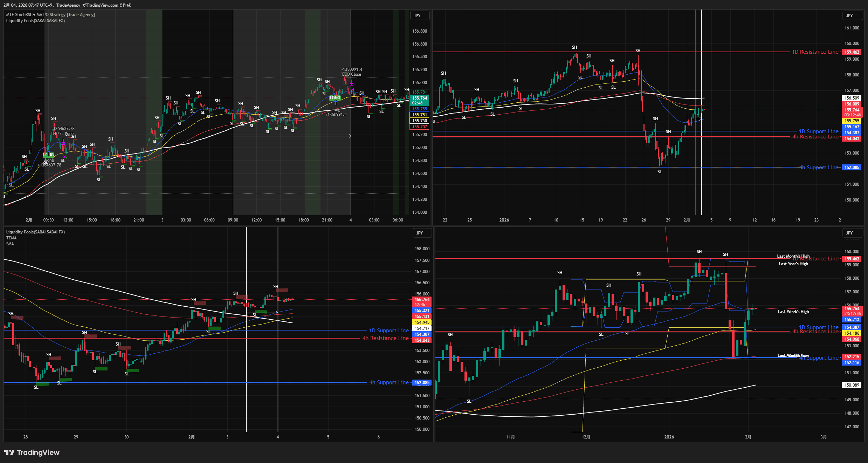
Task: Select the MTF StochRSI & MA PO Strategy legend
Action: pos(50,15)
